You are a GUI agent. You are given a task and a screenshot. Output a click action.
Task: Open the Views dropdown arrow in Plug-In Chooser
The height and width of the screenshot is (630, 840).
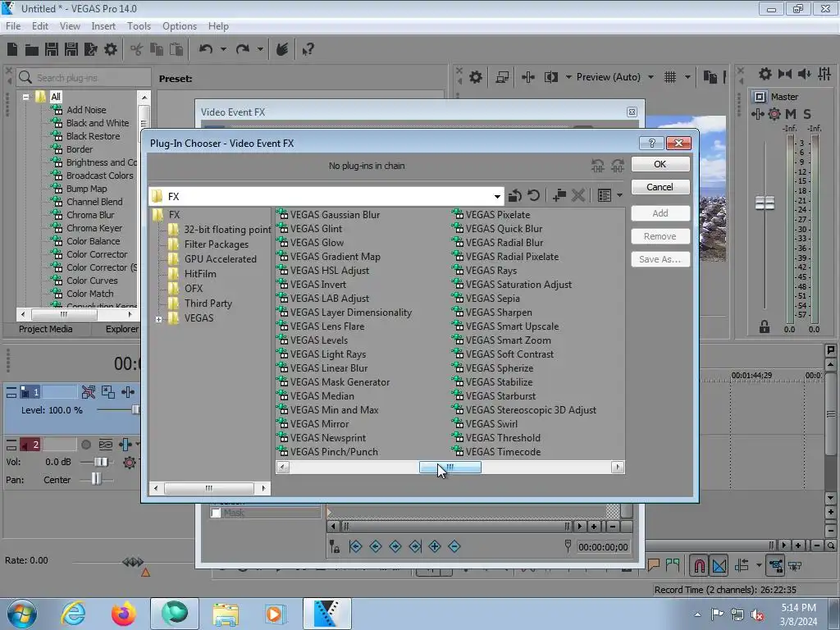coord(620,195)
